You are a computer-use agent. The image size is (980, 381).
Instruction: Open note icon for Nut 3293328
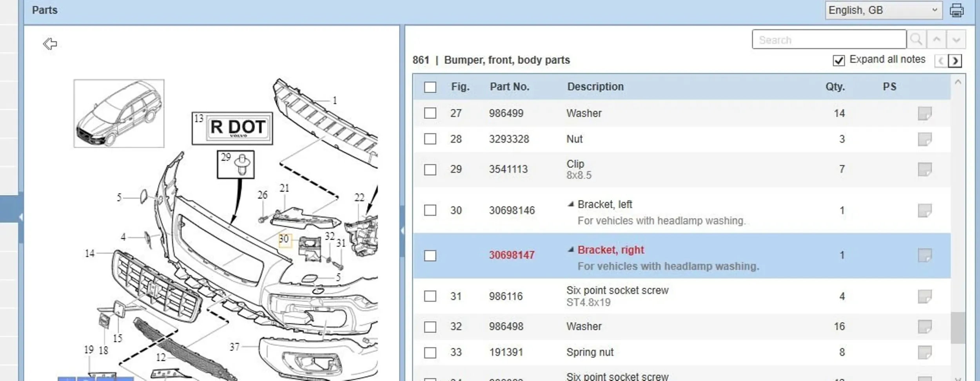point(925,139)
